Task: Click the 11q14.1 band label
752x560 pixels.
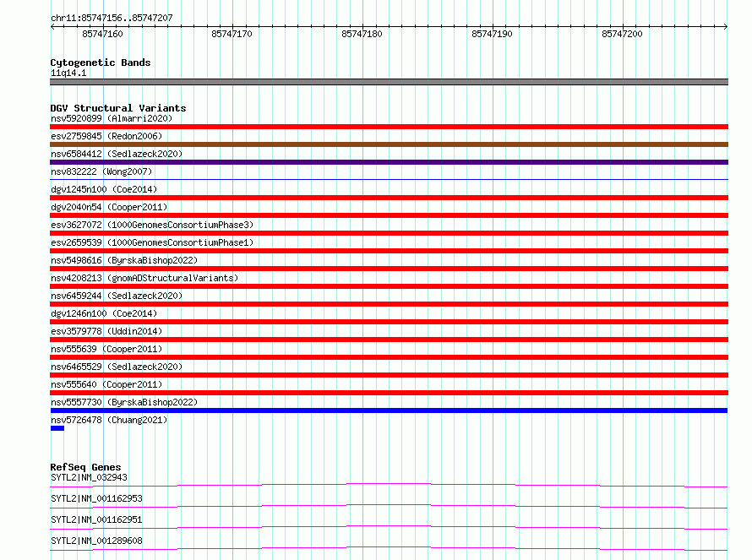Action: coord(68,73)
